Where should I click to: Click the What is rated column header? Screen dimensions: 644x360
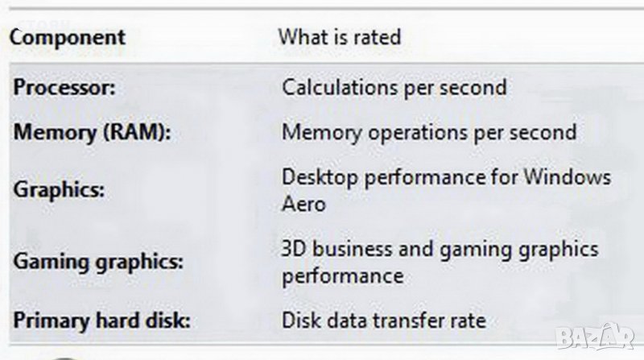[x=339, y=37]
